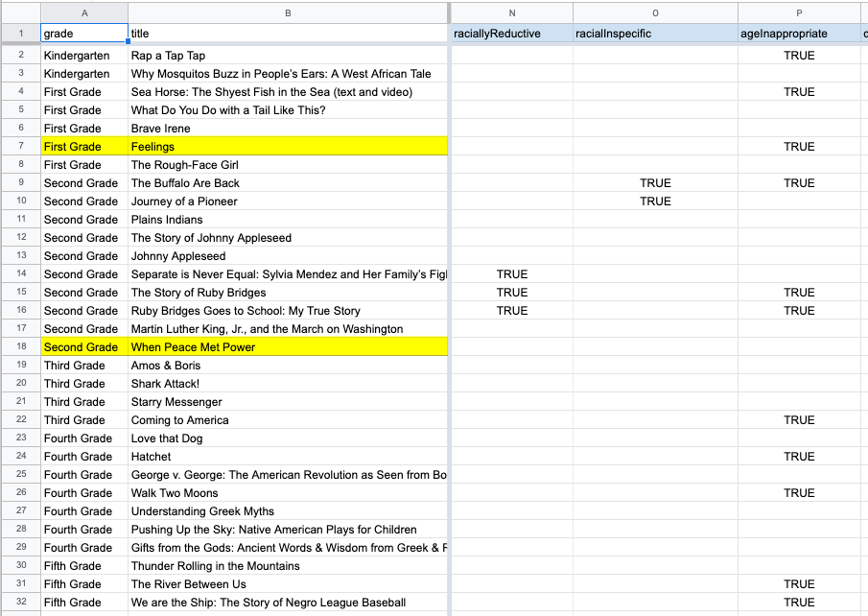
Task: Click racialInspecific TRUE for Journey of a Pioneer
Action: point(655,201)
